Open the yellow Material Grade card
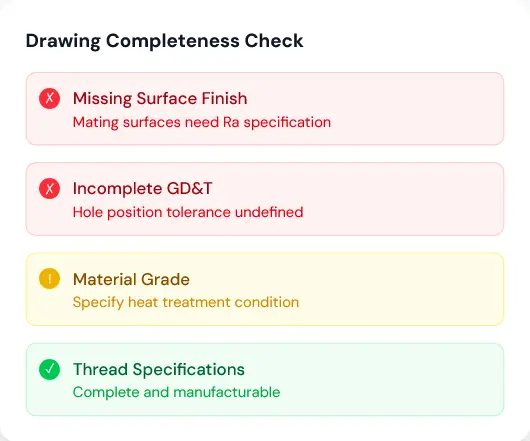 point(265,289)
